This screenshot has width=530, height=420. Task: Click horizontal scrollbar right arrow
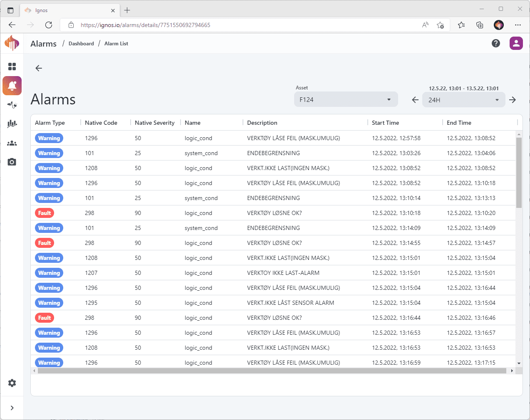pos(512,371)
